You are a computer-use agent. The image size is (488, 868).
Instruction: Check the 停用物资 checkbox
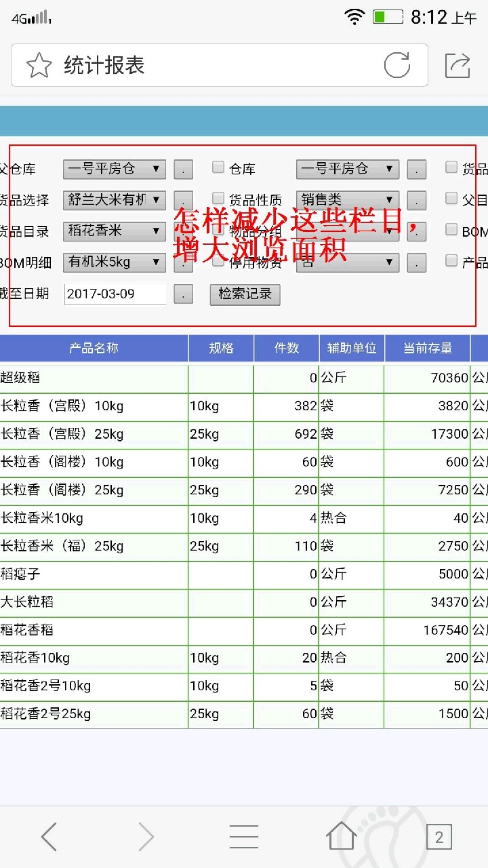pos(218,261)
